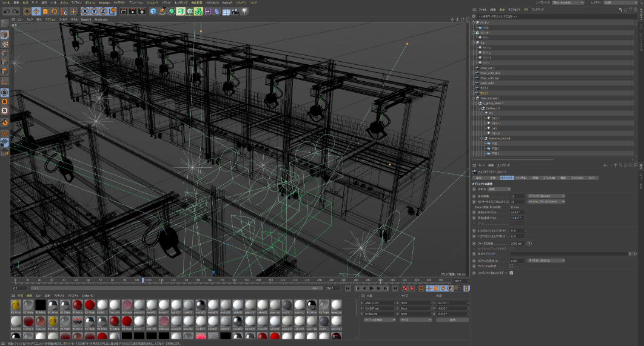Switch to the オブジェクト attribute tab
The image size is (644, 346).
[507, 178]
